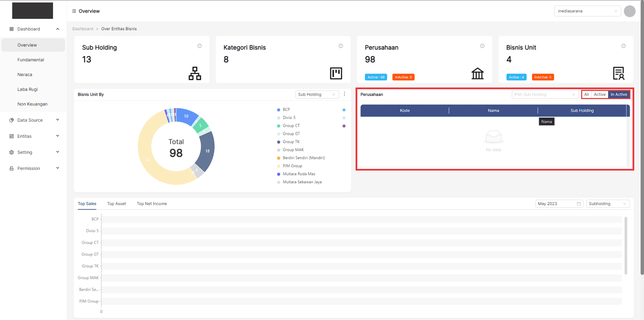Switch to the Top Asset tab

tap(116, 204)
